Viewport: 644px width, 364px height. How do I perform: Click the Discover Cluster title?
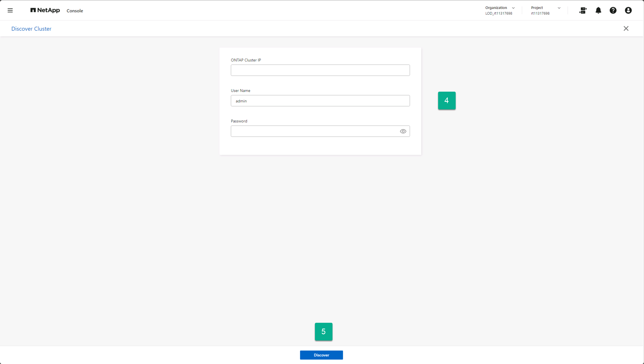tap(31, 29)
